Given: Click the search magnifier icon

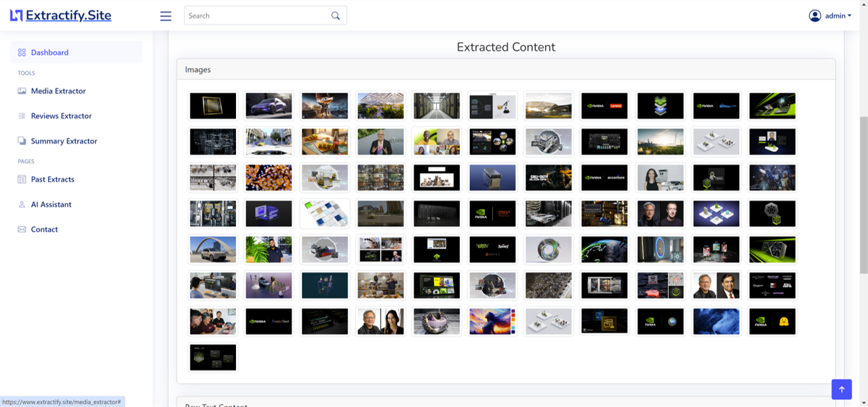Looking at the screenshot, I should (335, 15).
